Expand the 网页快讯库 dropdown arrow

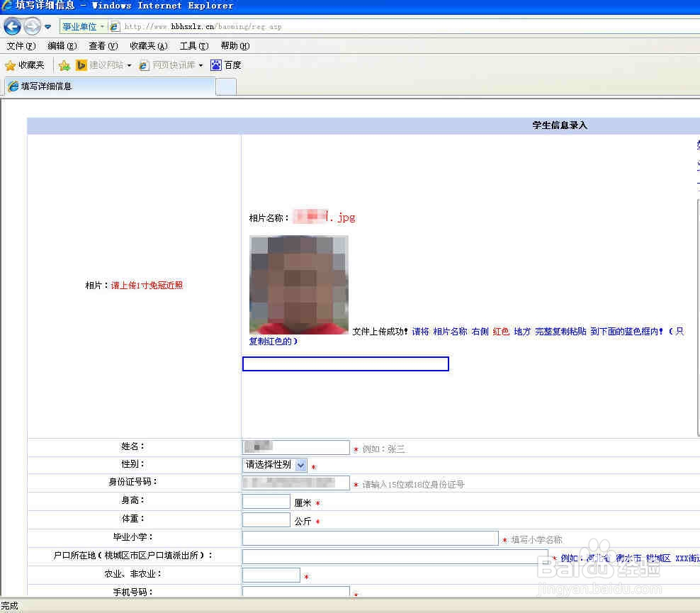200,64
